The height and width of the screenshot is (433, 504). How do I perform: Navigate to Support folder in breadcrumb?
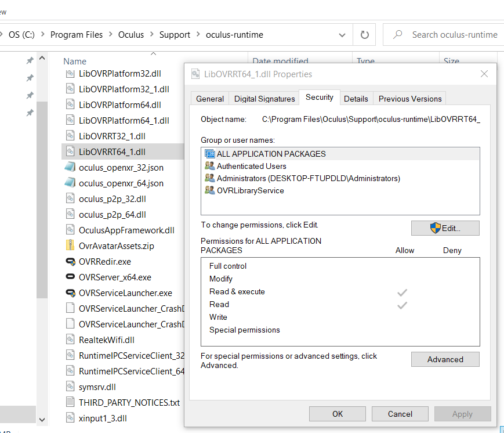(x=175, y=34)
